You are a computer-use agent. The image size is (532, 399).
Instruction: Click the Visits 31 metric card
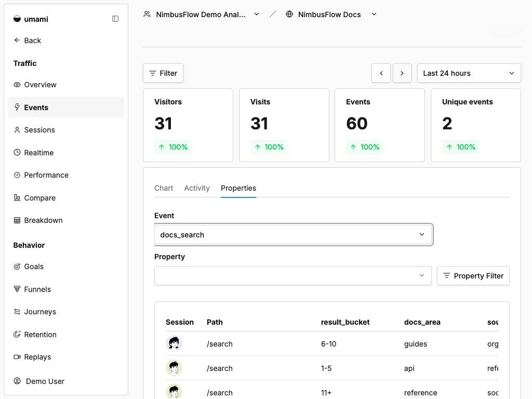pos(284,125)
